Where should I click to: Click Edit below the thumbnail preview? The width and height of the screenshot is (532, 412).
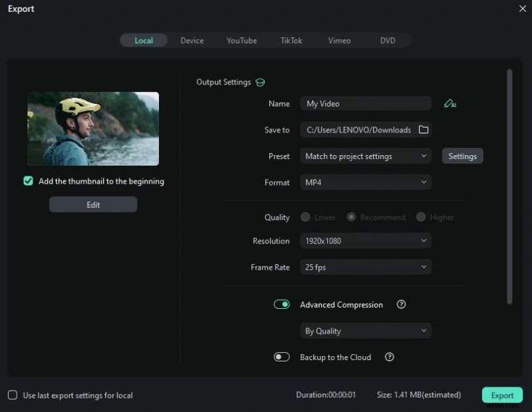click(x=93, y=204)
